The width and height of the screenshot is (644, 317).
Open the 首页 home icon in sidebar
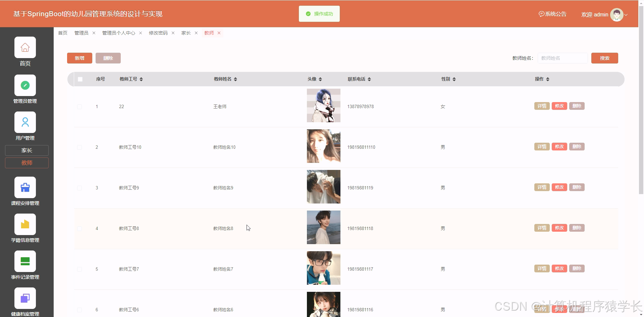pyautogui.click(x=25, y=47)
